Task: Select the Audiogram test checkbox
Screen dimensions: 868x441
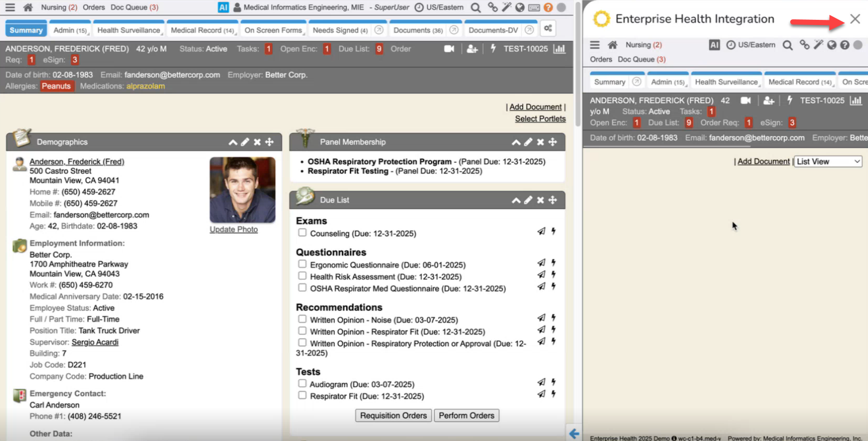Action: pyautogui.click(x=302, y=384)
